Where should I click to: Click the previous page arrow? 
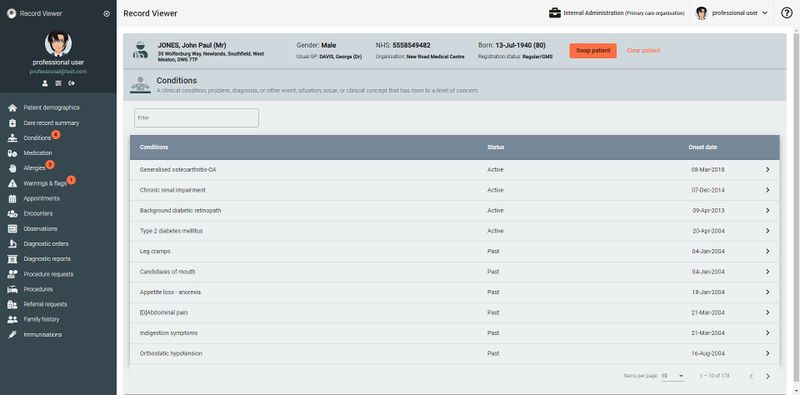point(751,377)
